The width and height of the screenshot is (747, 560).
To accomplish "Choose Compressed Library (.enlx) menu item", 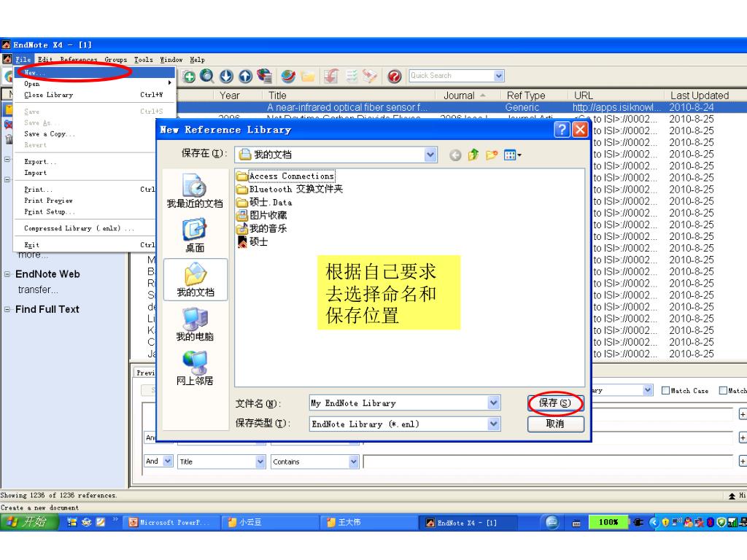I will [x=86, y=228].
